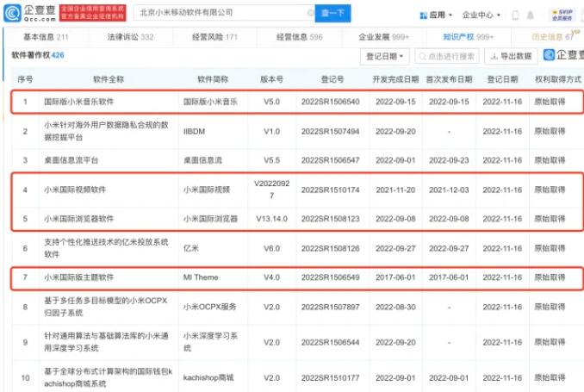The height and width of the screenshot is (392, 584).
Task: Open the 企业中心 dropdown
Action: [481, 16]
